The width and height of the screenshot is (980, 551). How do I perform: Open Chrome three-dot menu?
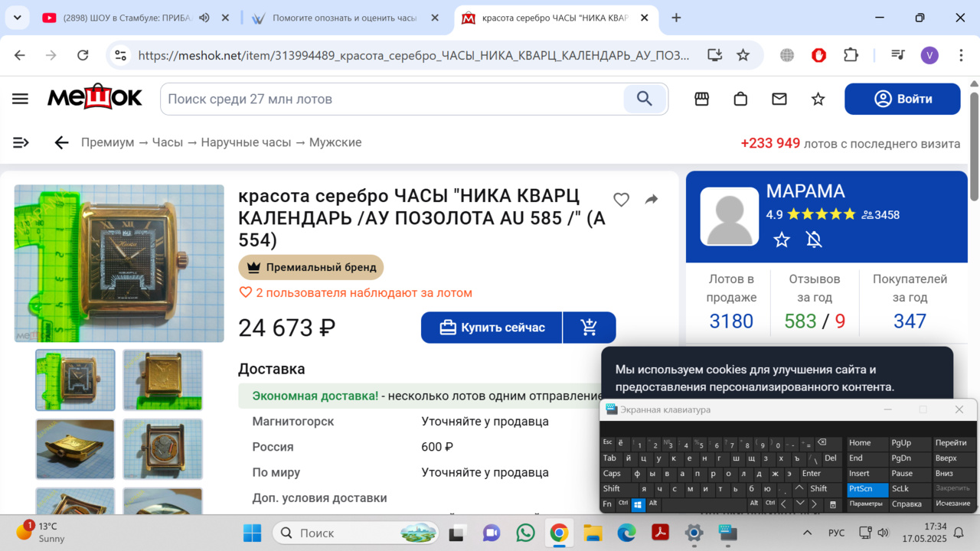(961, 55)
